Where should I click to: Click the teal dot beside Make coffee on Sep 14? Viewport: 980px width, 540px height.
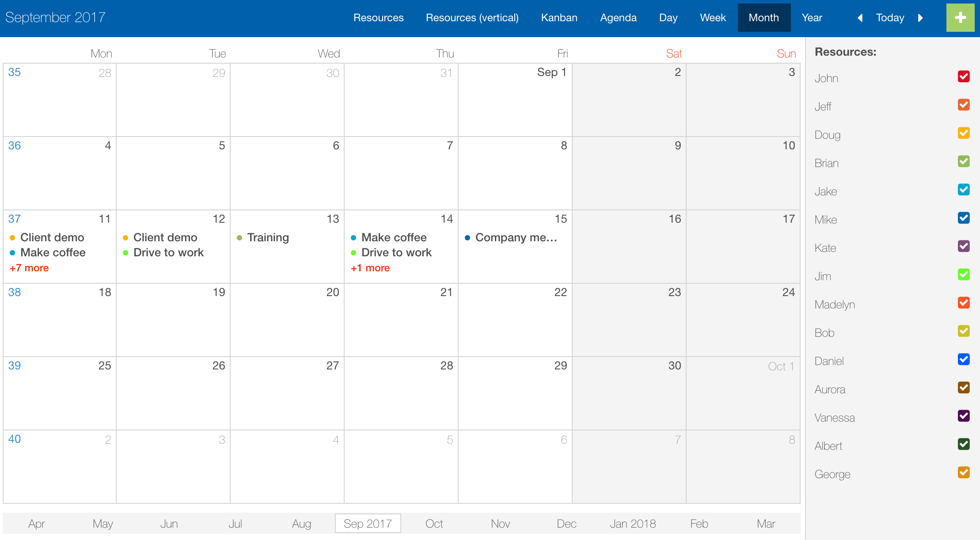coord(353,238)
